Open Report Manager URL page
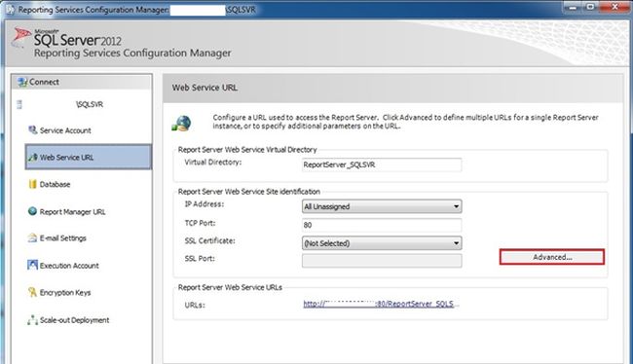Screen dimensions: 633x364 pyautogui.click(x=72, y=212)
